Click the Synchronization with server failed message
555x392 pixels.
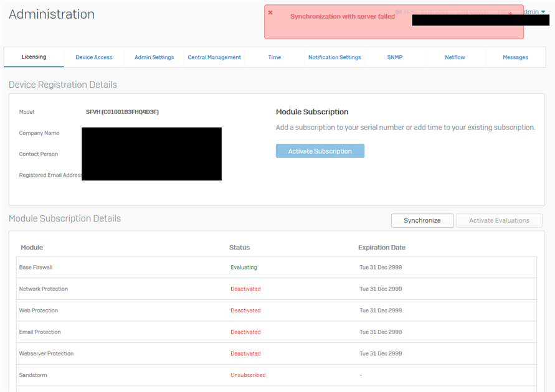343,17
